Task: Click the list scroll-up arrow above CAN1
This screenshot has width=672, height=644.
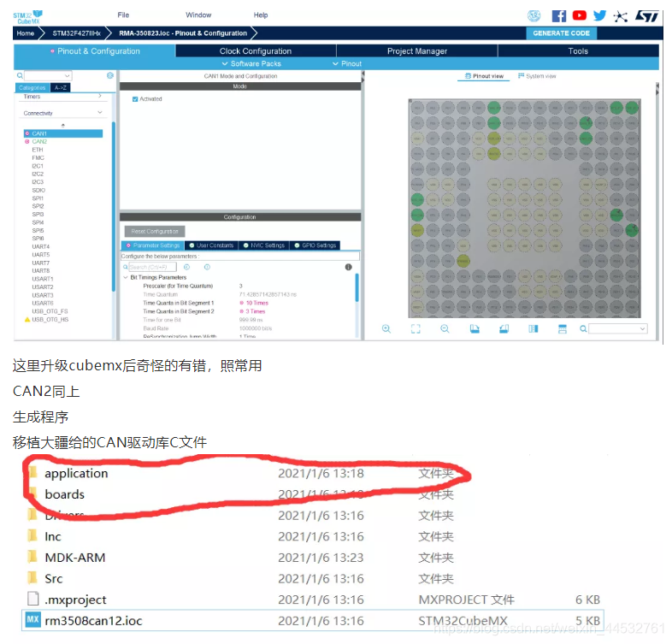Action: click(63, 125)
